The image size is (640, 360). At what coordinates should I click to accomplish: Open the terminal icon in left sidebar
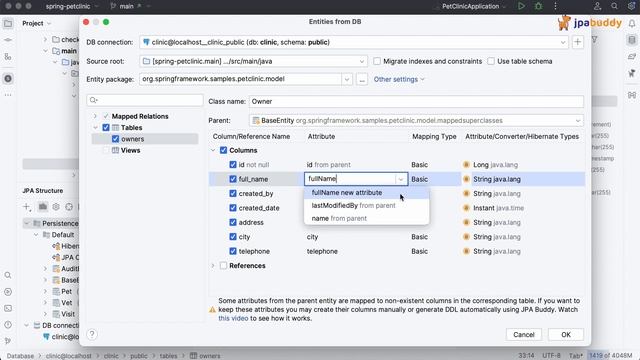pyautogui.click(x=8, y=308)
